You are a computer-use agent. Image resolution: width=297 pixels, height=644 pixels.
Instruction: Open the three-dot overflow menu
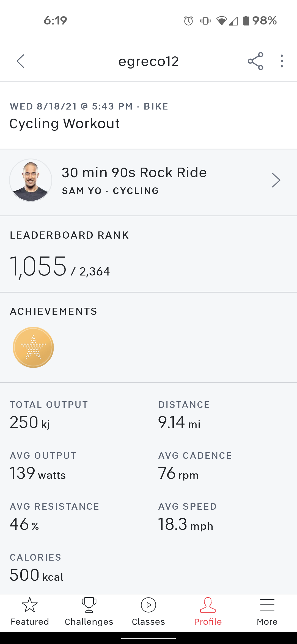[x=282, y=61]
